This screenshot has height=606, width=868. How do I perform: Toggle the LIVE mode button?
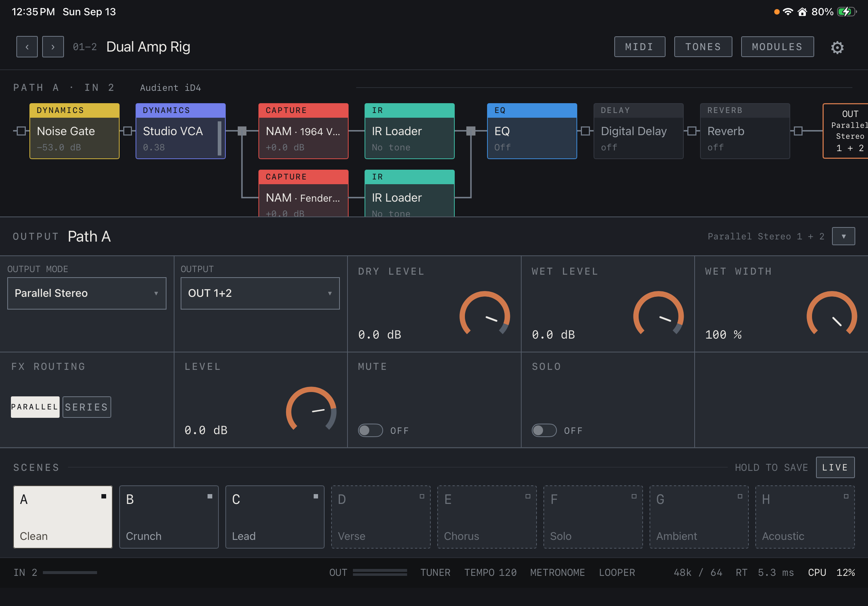(835, 467)
